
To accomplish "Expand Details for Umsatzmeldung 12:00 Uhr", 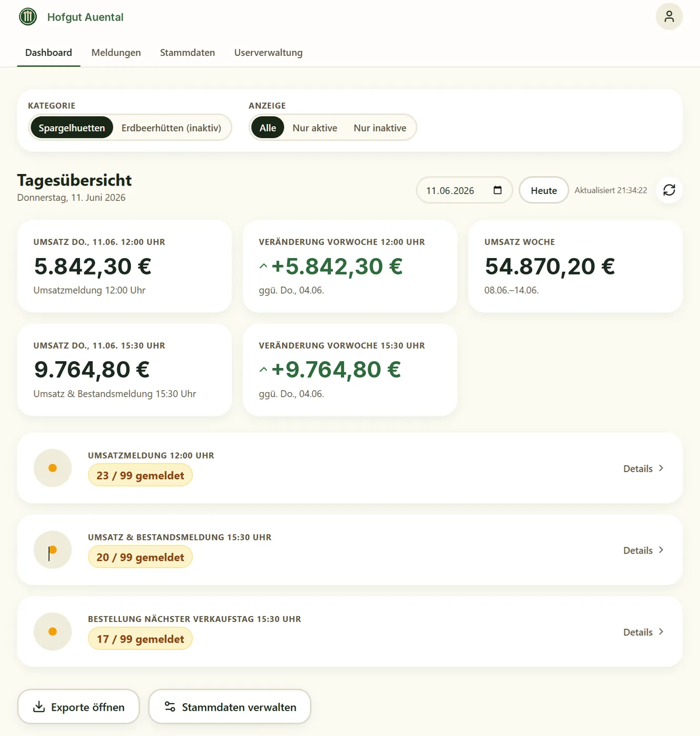I will coord(643,468).
